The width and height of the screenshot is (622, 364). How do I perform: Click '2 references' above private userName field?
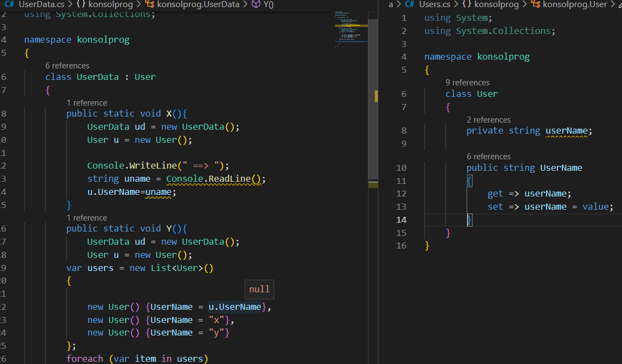tap(489, 120)
